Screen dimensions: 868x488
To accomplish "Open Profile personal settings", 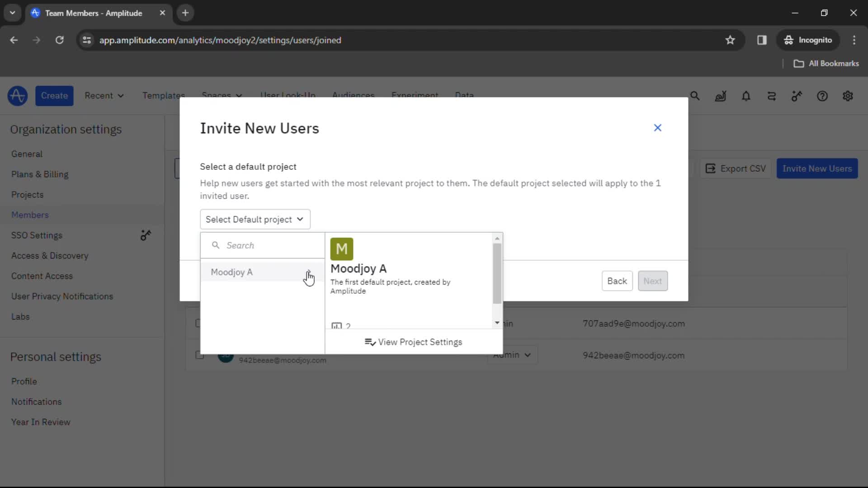I will [x=24, y=381].
